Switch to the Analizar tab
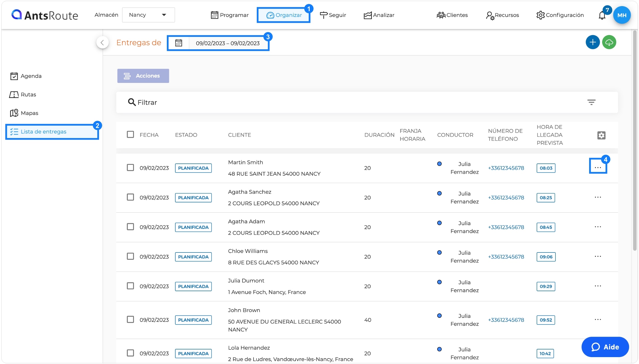 tap(379, 15)
